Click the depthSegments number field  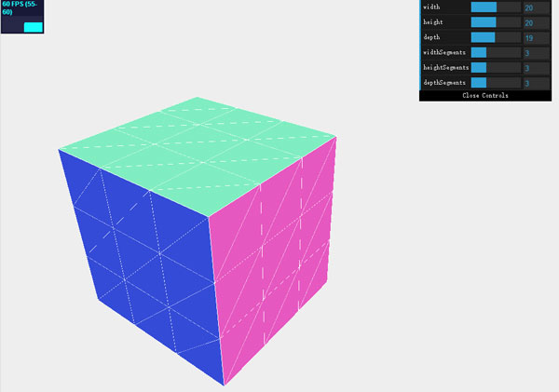[537, 83]
